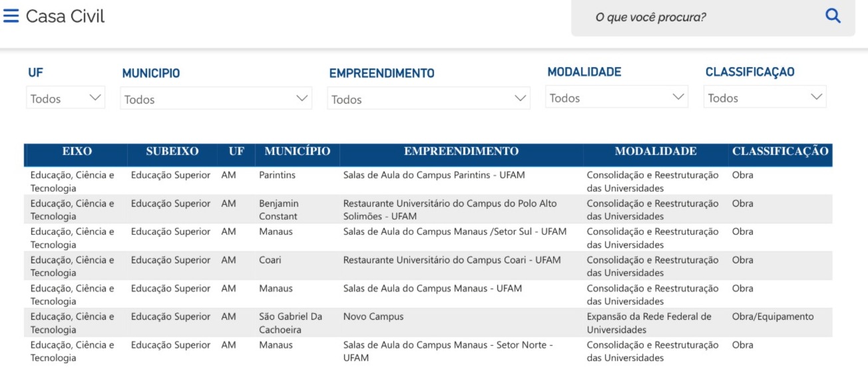Click the EMPREENDIMENTO table column header
Image resolution: width=868 pixels, height=379 pixels.
tap(461, 152)
